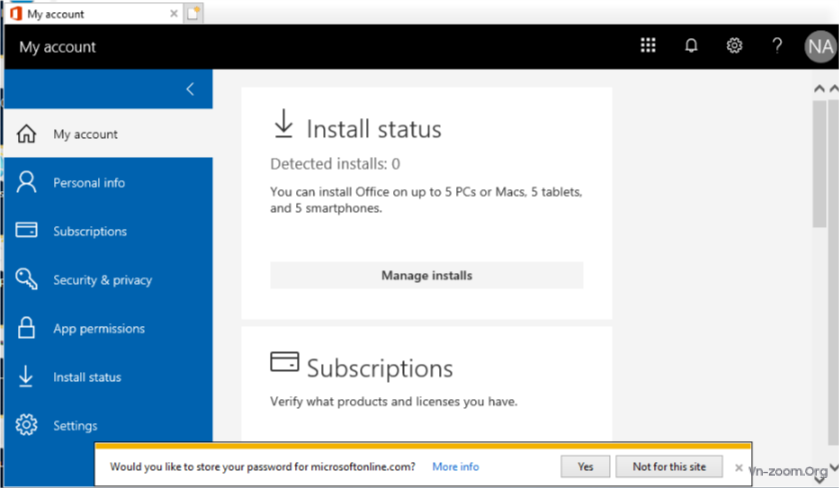This screenshot has height=488, width=839.
Task: Select My account in sidebar
Action: click(85, 134)
